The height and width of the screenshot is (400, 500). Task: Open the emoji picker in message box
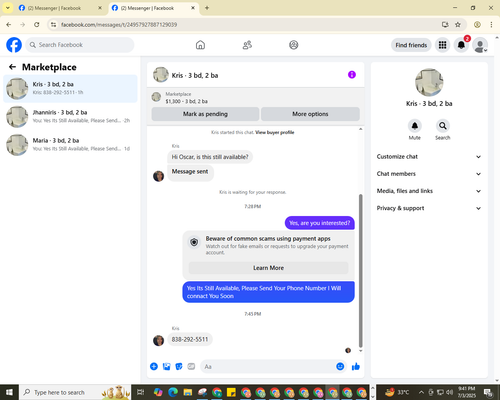point(340,366)
